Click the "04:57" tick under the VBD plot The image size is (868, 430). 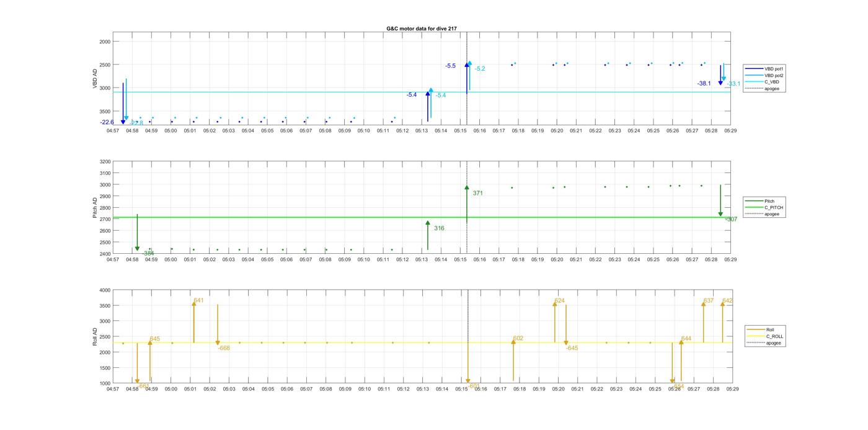(113, 130)
